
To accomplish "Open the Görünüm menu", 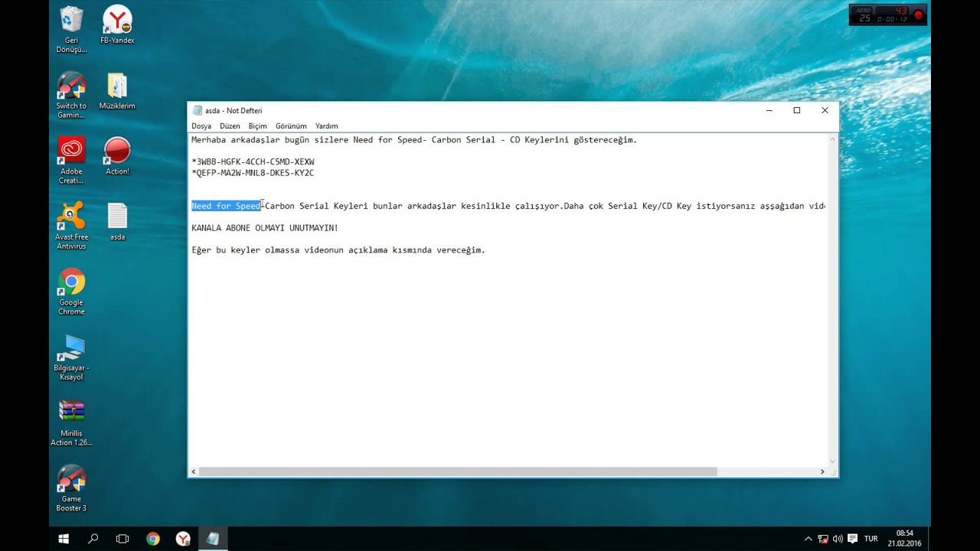I will click(291, 126).
